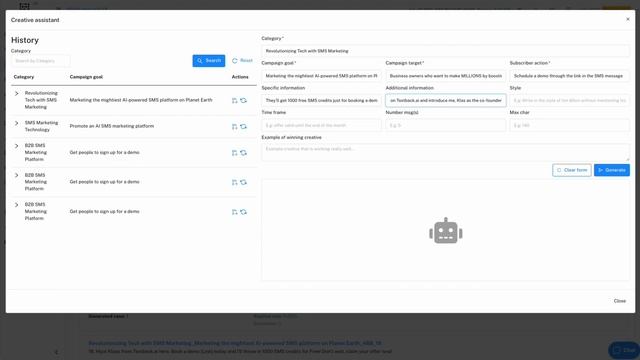
Task: Click the 'Revolutionizing Tech with SMS Marketing' category cell
Action: (x=41, y=100)
